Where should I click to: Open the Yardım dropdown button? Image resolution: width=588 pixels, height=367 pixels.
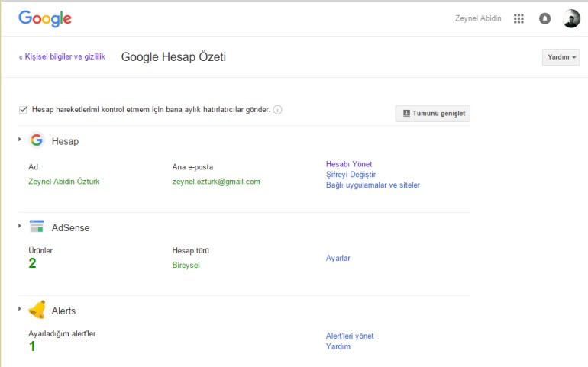point(561,57)
